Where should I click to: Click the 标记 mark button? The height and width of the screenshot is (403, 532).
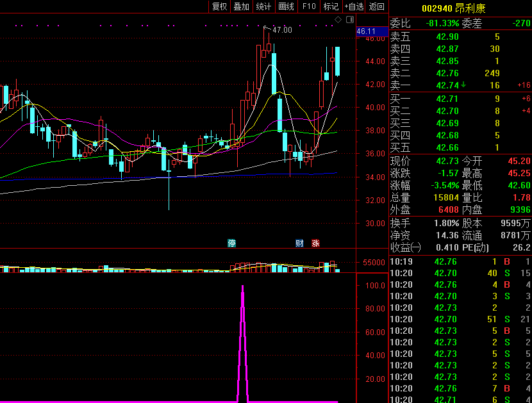pos(331,6)
